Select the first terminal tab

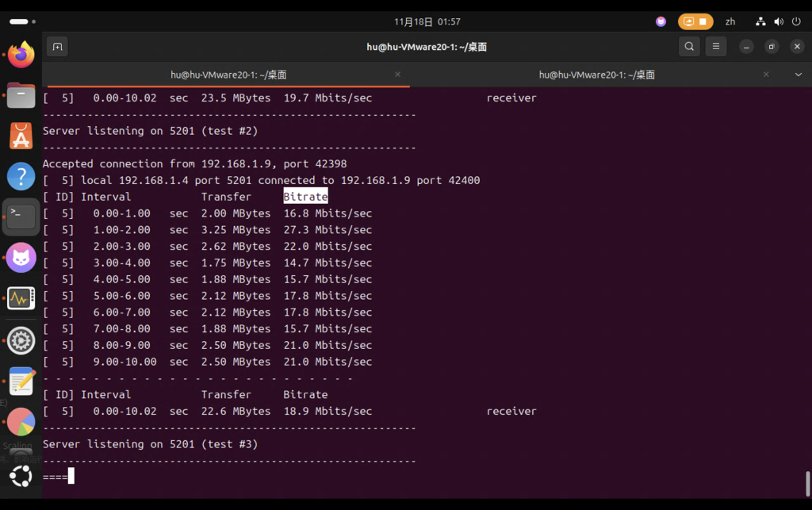pos(228,75)
